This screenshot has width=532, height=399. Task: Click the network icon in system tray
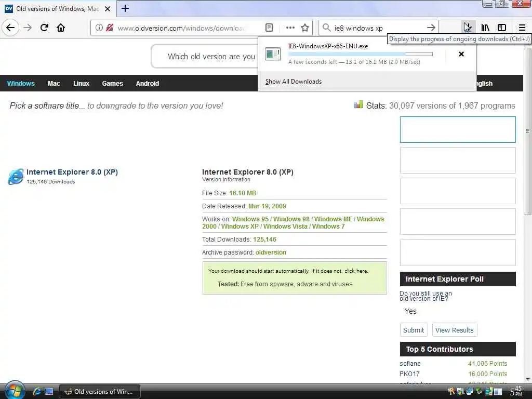pos(470,392)
